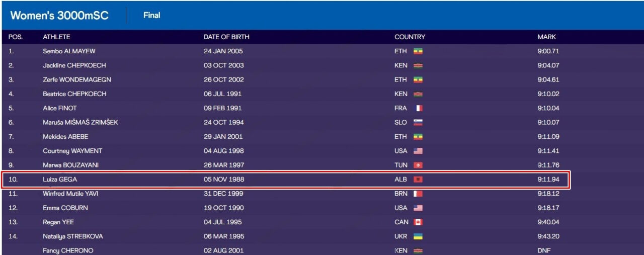
Task: Click the Tunisia flag icon
Action: pos(418,165)
